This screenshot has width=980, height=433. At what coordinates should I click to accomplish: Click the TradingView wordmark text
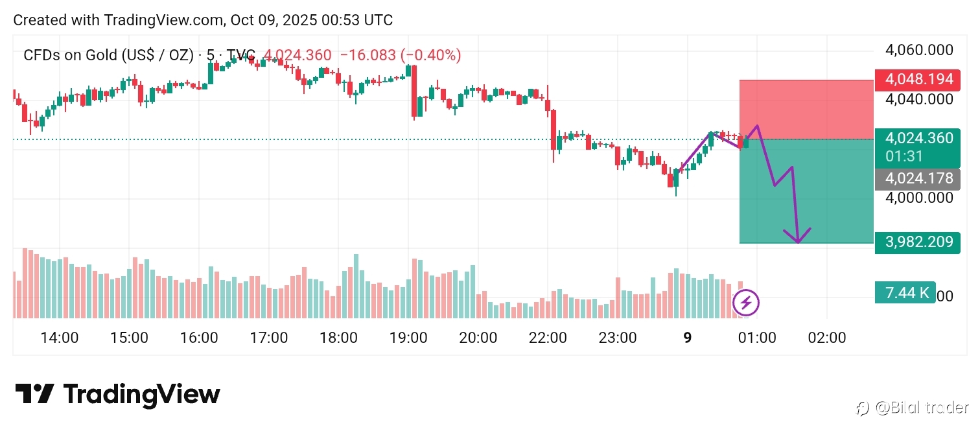click(142, 394)
